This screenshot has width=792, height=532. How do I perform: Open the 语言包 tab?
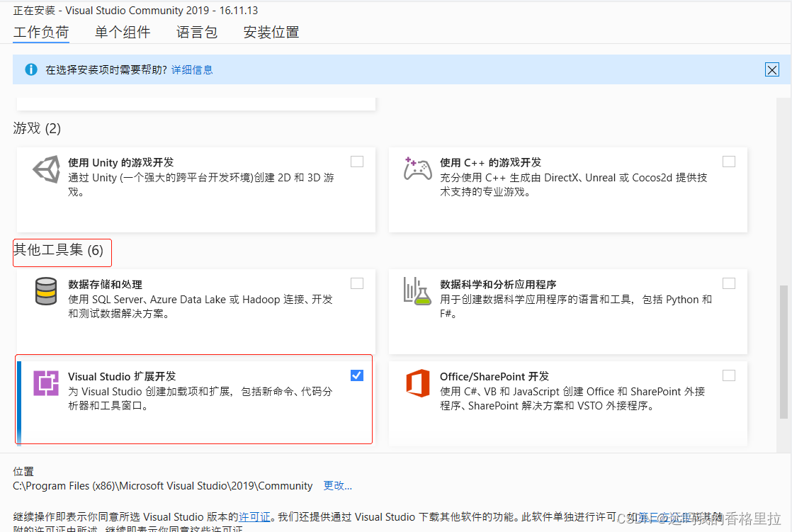197,33
